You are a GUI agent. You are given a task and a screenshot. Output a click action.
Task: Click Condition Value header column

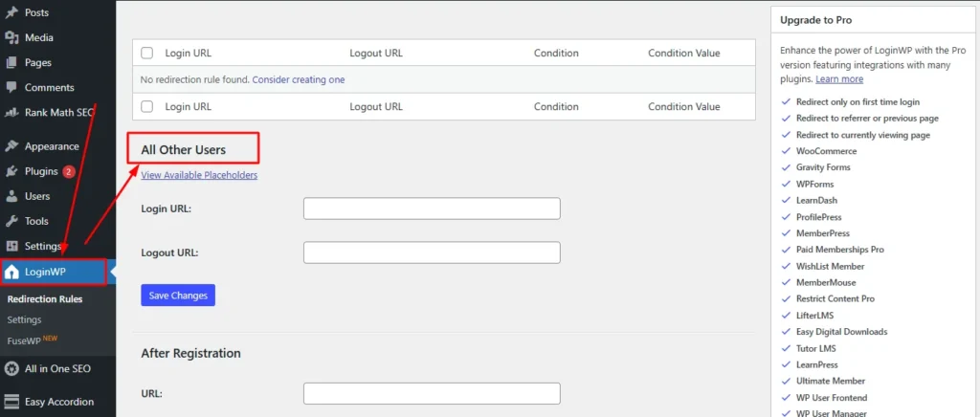(683, 53)
